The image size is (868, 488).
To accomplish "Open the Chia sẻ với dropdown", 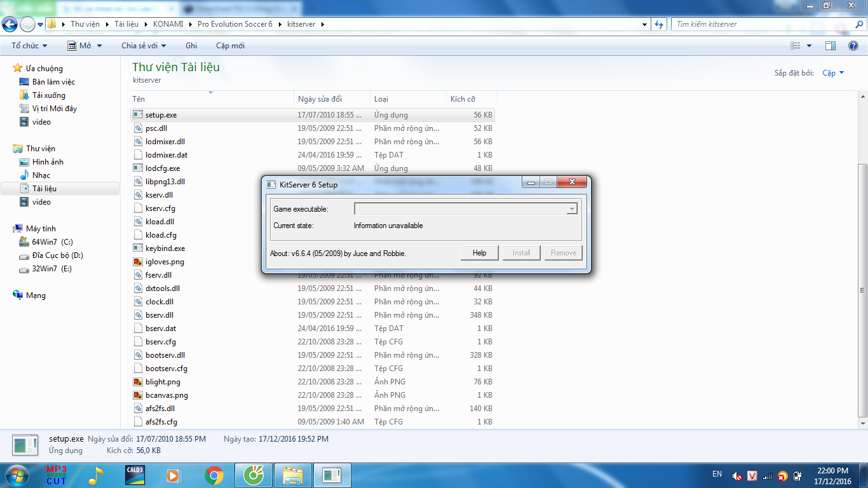I will 144,46.
